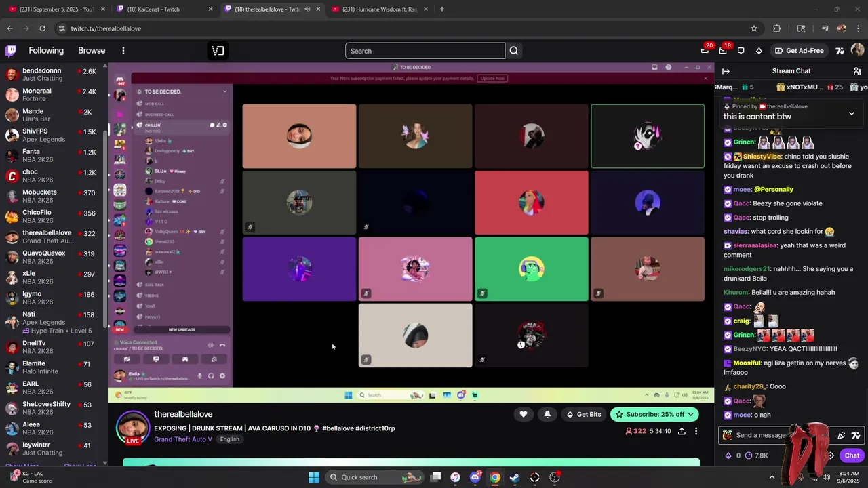The height and width of the screenshot is (488, 868).
Task: Open Discord from the Windows taskbar
Action: click(x=475, y=477)
